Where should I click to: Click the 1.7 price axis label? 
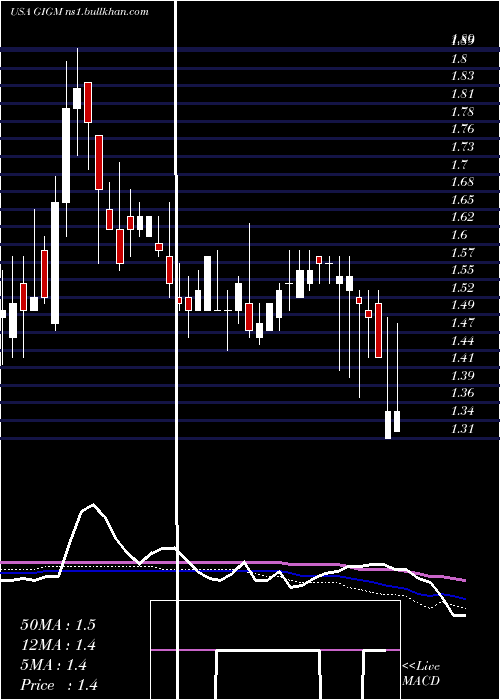coord(458,165)
